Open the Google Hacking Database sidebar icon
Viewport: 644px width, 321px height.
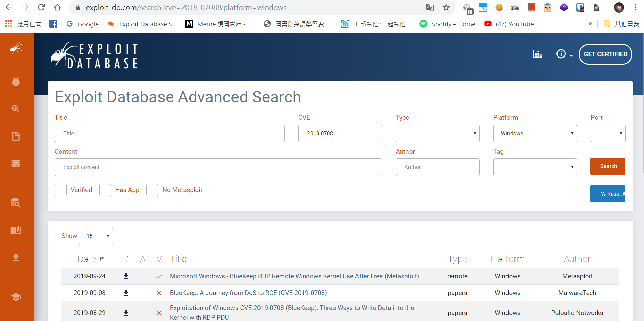click(x=16, y=109)
